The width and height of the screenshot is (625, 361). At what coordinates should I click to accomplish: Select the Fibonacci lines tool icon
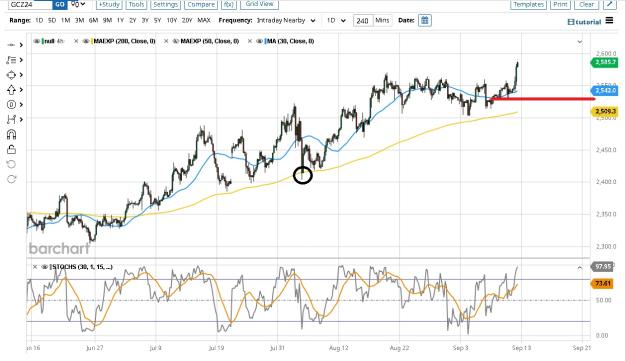pos(11,60)
